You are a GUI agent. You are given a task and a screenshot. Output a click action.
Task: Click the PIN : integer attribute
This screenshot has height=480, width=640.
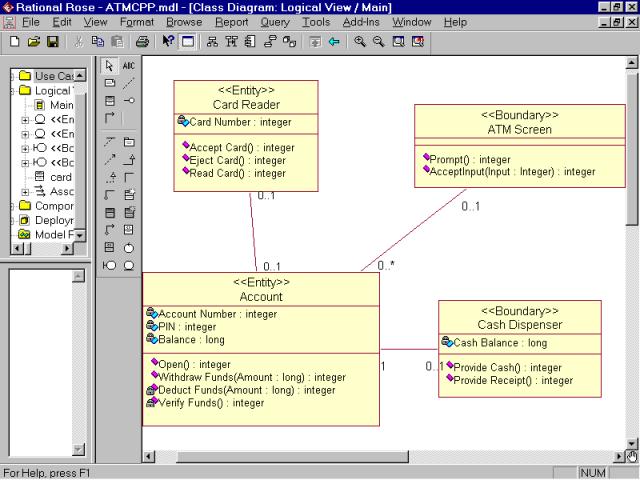point(187,327)
